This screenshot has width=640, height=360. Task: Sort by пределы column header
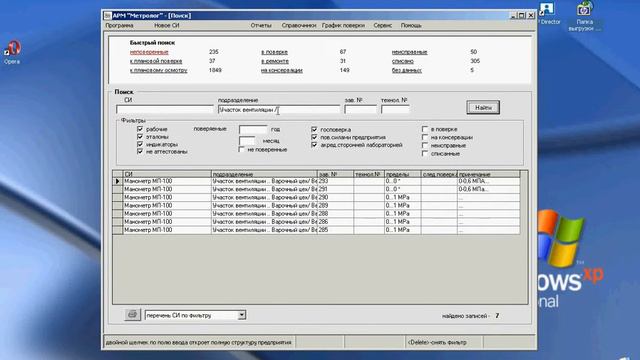(x=402, y=174)
